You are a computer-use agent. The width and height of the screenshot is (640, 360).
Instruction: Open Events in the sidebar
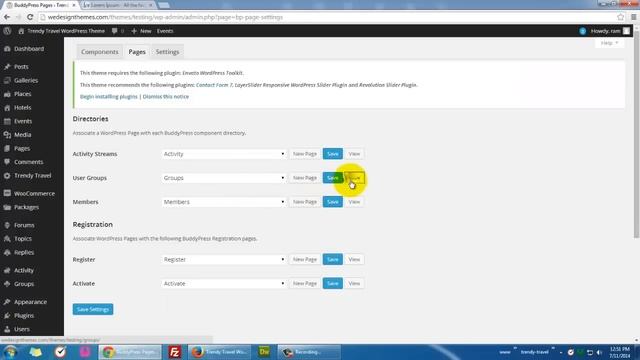pyautogui.click(x=23, y=121)
